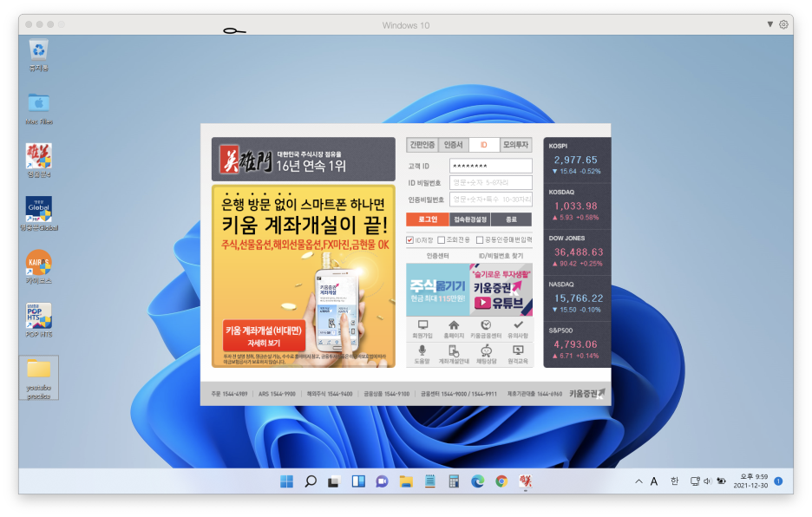Open the 홈페이지 home icon
812x517 pixels.
click(454, 329)
